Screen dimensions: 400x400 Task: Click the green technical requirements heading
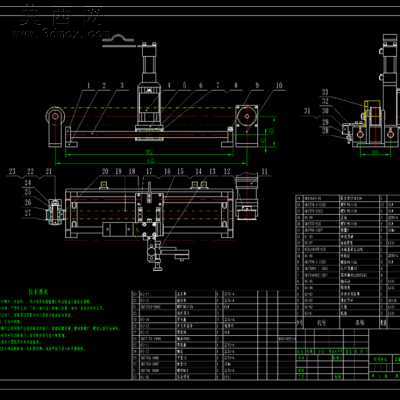pos(38,292)
